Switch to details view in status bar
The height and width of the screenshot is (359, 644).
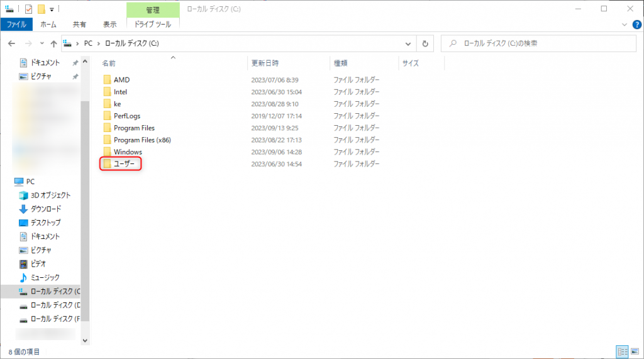(621, 351)
